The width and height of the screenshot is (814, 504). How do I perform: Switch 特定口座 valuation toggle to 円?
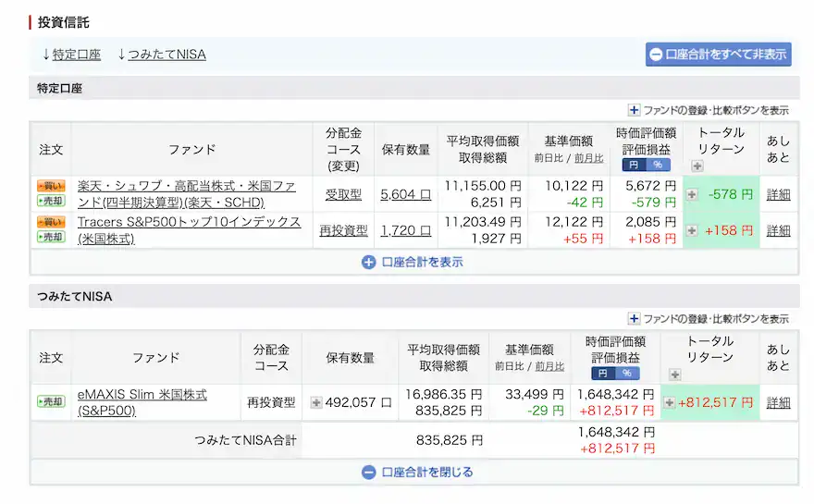pyautogui.click(x=634, y=165)
